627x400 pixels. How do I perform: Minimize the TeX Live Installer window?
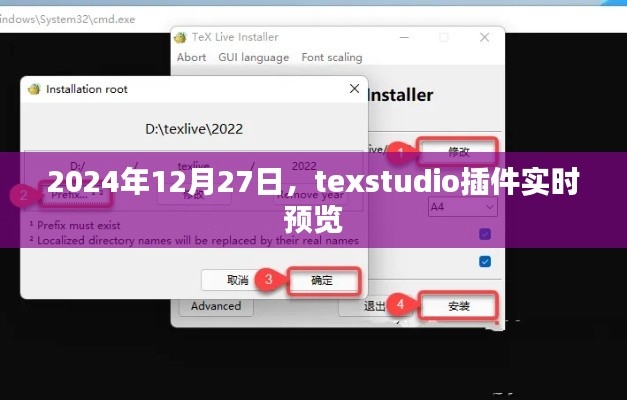click(404, 37)
